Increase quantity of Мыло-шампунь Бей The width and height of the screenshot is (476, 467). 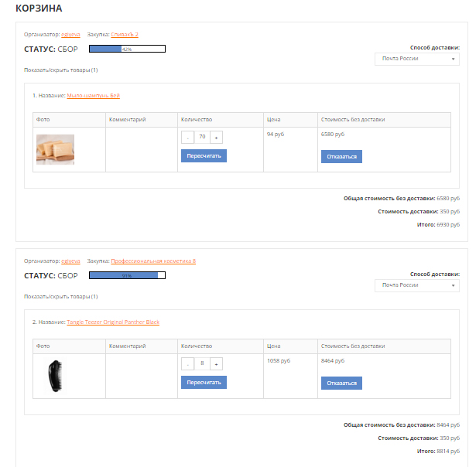[x=216, y=137]
